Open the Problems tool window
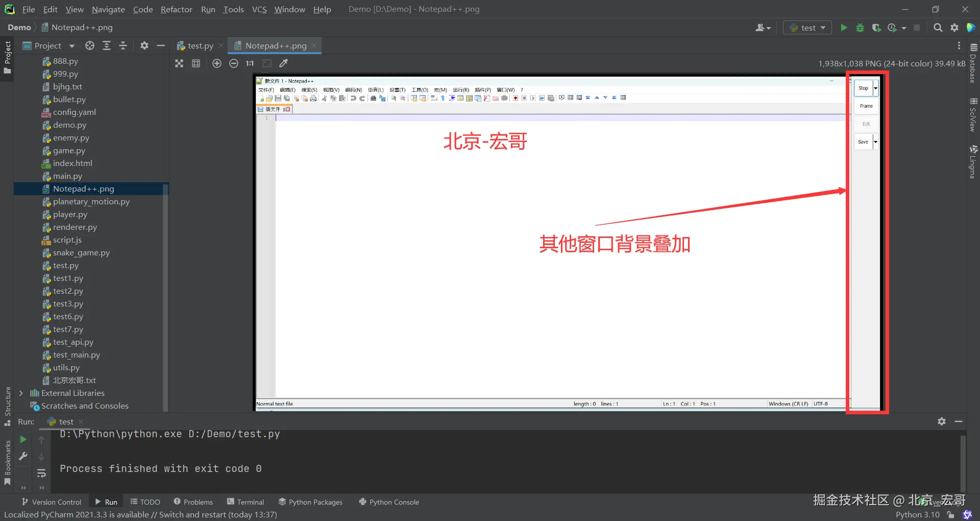The height and width of the screenshot is (521, 980). pyautogui.click(x=193, y=502)
